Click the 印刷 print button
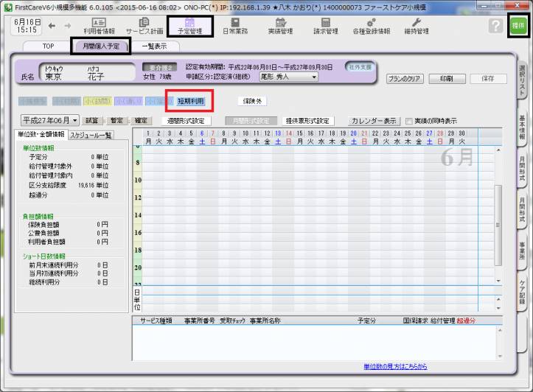This screenshot has width=533, height=392. pos(447,77)
